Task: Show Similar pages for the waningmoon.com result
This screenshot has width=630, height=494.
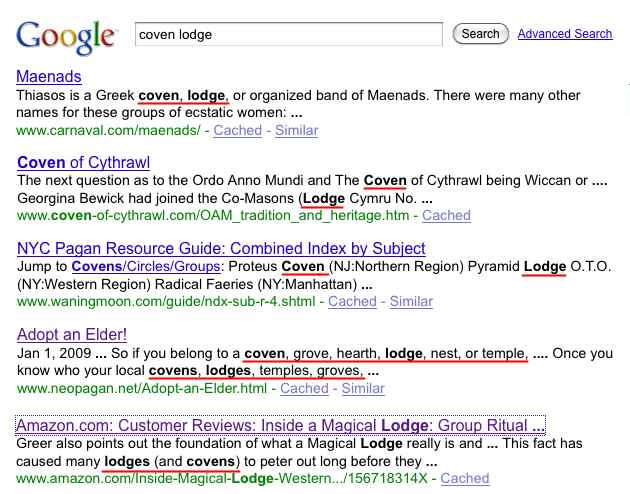Action: click(x=411, y=301)
